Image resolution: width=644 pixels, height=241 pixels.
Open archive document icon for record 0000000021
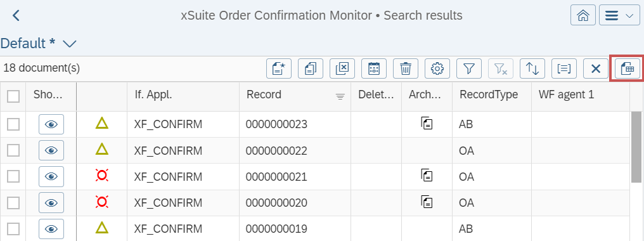tap(427, 176)
